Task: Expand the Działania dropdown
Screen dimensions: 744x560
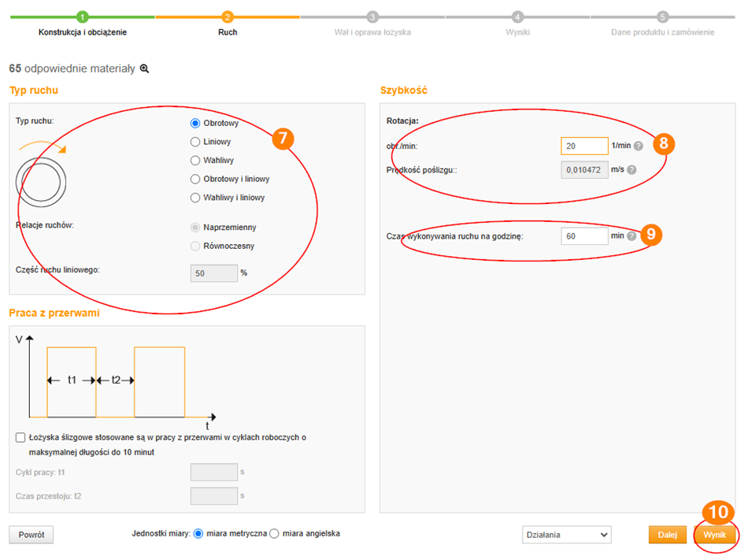Action: [x=566, y=535]
